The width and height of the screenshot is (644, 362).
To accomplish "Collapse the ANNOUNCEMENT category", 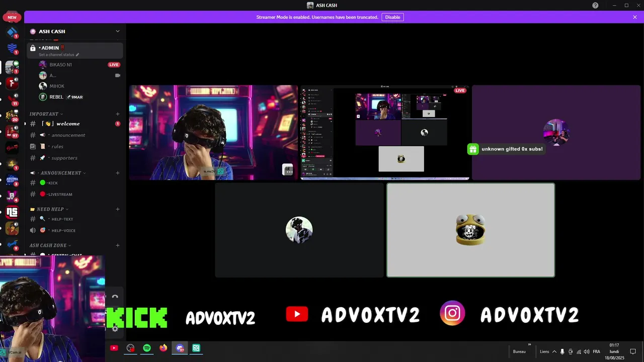I will tap(58, 173).
